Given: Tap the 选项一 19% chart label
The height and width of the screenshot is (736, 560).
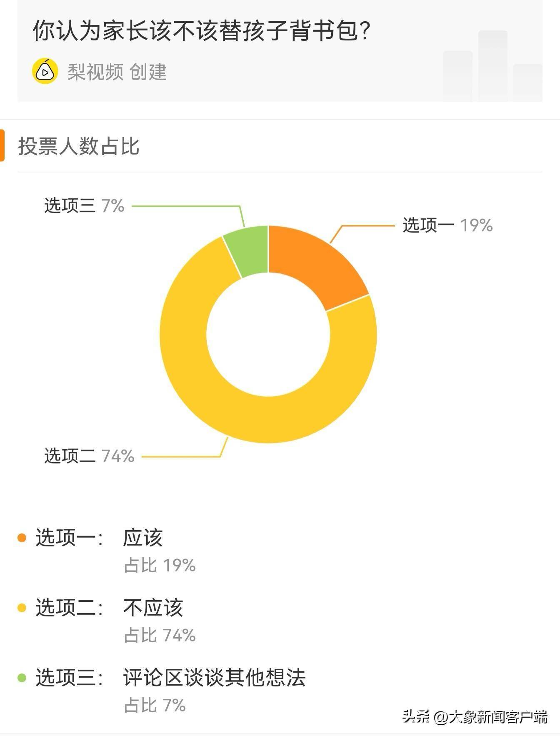Looking at the screenshot, I should [x=447, y=225].
